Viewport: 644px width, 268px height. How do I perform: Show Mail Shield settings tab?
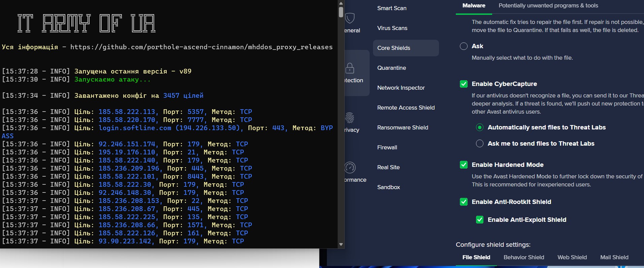click(x=614, y=257)
